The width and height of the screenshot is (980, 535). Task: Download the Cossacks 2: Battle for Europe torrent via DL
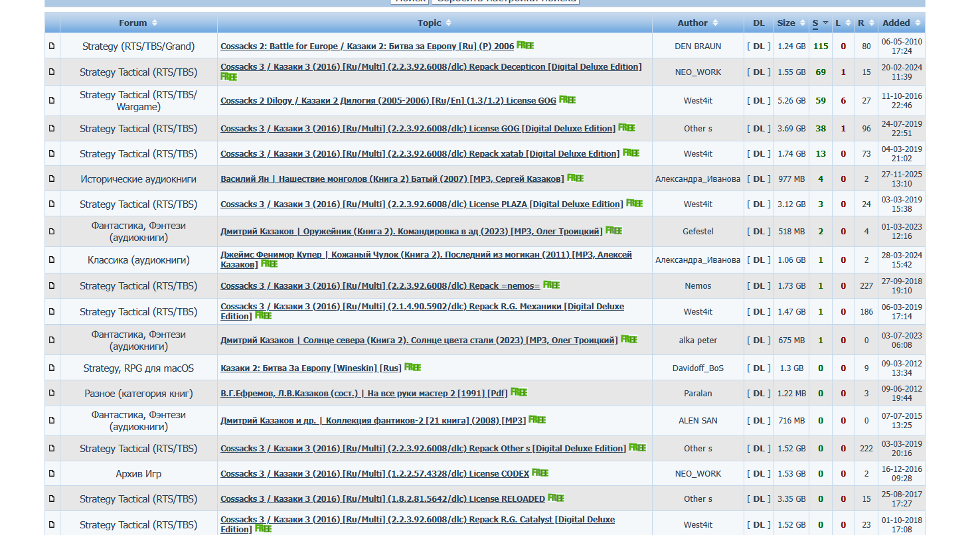pyautogui.click(x=759, y=46)
